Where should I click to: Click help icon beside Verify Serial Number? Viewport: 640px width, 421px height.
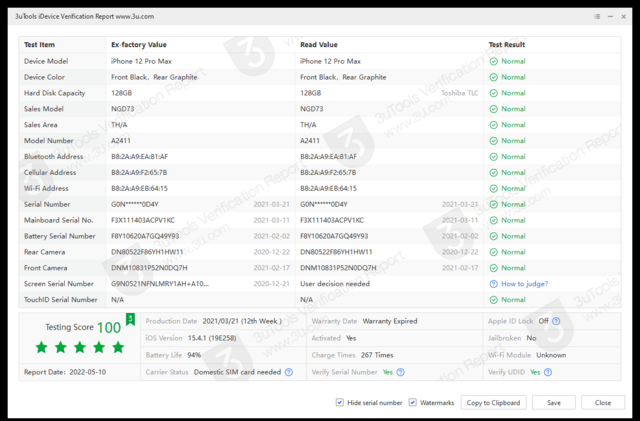click(x=401, y=372)
